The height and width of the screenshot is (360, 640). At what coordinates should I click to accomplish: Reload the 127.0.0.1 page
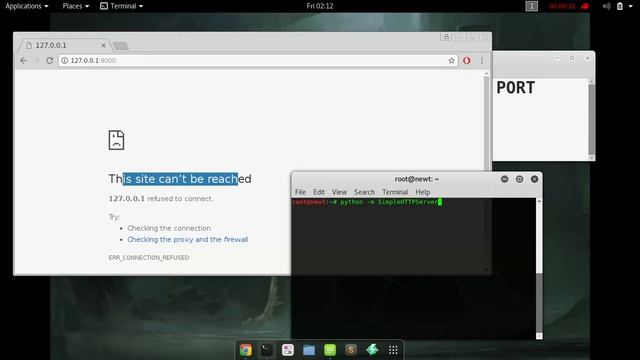(49, 60)
